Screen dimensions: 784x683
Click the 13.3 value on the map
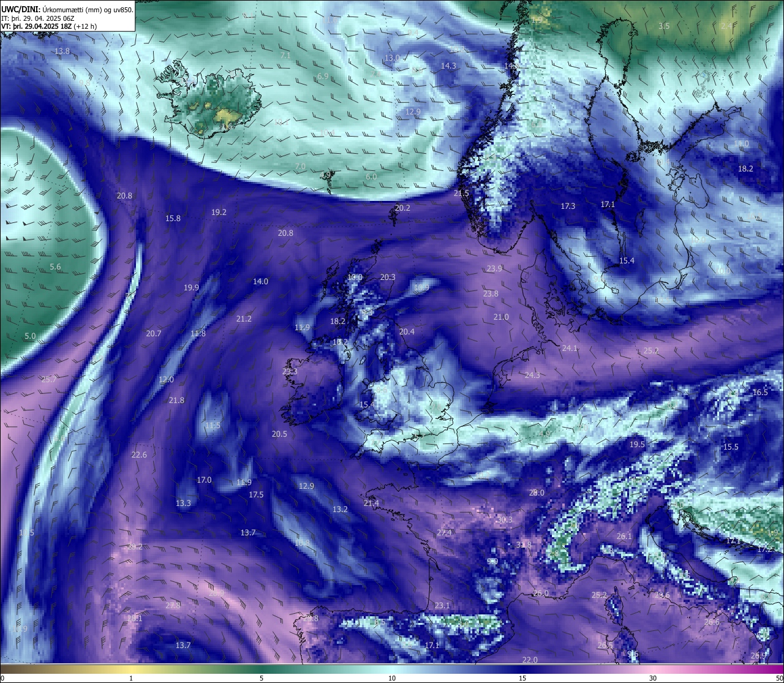coord(183,504)
